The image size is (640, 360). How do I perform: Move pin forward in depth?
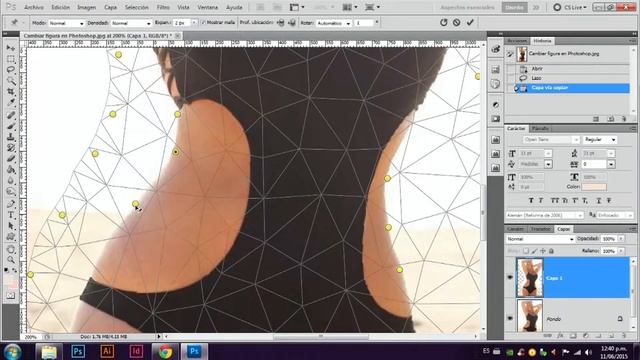click(x=281, y=23)
